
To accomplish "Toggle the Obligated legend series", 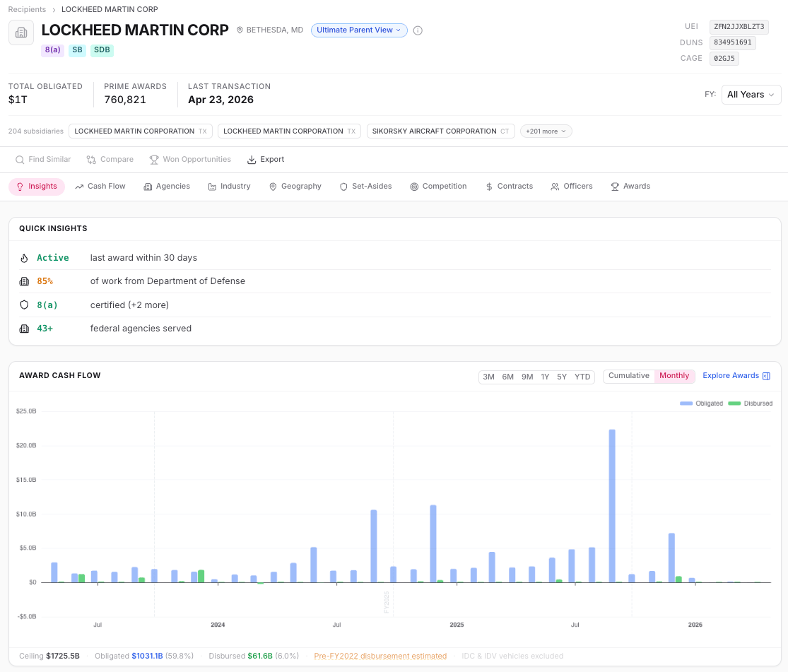I will (701, 403).
